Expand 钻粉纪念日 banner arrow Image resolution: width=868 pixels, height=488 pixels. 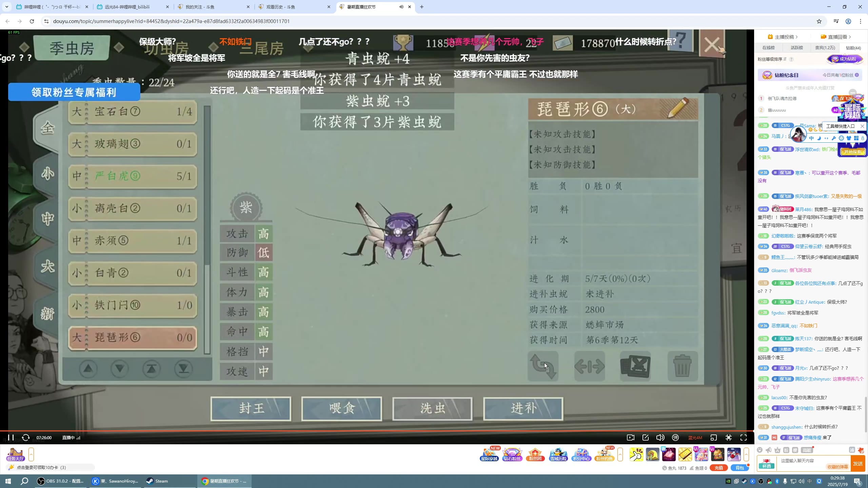coord(857,75)
